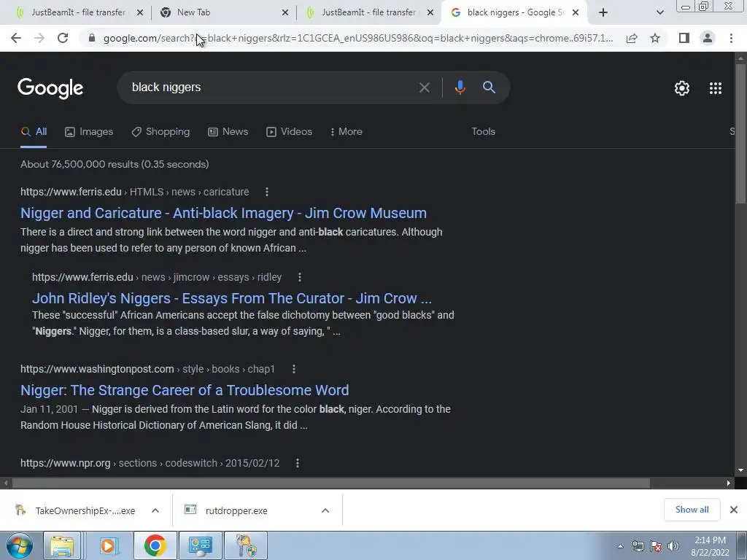
Task: Click the washingtonpost.com style books URL
Action: point(147,369)
